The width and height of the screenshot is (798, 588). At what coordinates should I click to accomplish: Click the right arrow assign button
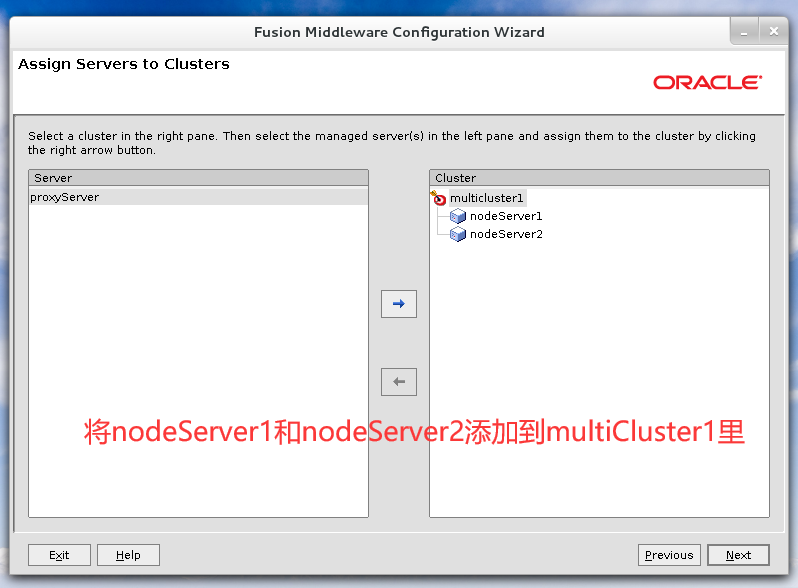tap(398, 304)
